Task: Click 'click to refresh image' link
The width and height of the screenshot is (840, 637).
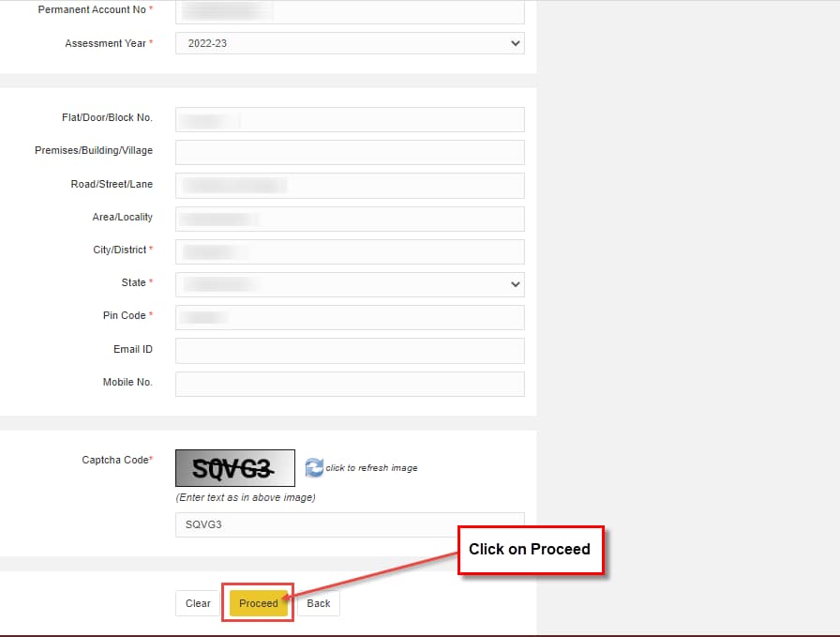Action: [x=371, y=468]
